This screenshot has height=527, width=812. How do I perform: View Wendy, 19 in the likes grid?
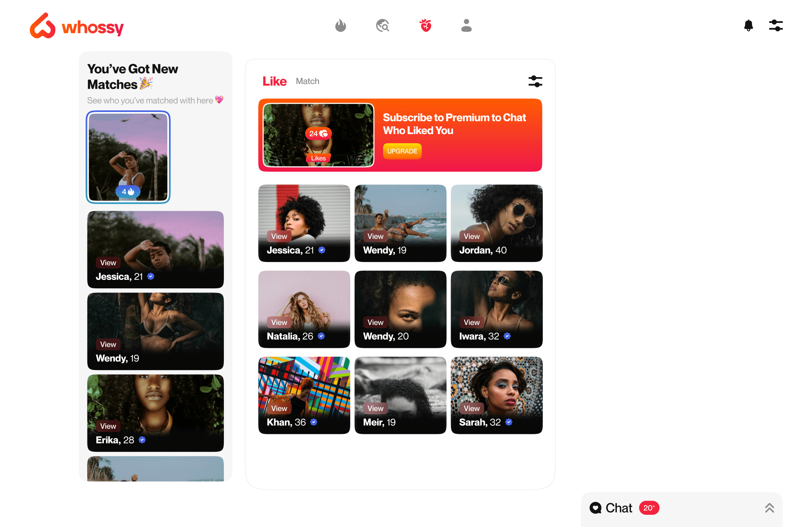tap(375, 236)
